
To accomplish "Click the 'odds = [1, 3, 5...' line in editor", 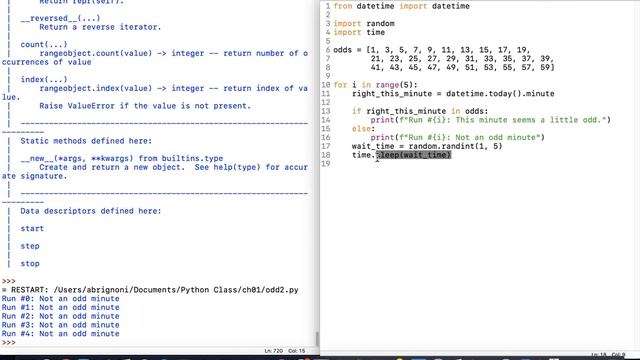I will (431, 50).
